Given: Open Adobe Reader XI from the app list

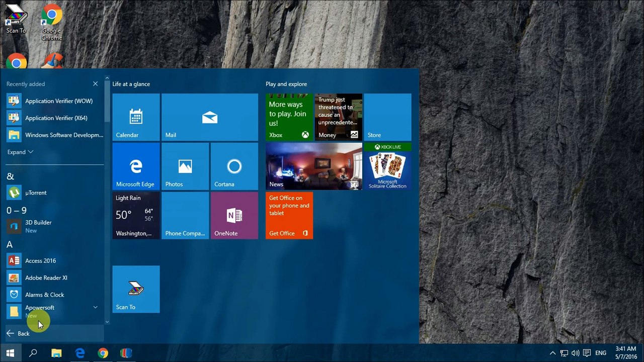Looking at the screenshot, I should [x=54, y=278].
